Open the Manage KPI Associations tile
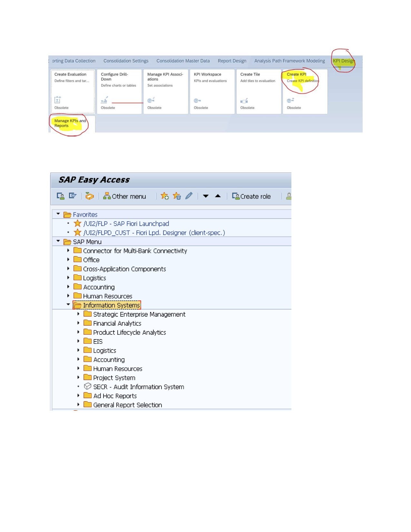 (x=166, y=92)
